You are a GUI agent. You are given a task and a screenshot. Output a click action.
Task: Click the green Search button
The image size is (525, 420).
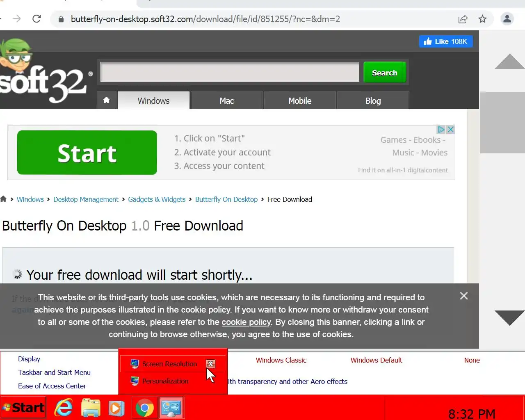(385, 73)
